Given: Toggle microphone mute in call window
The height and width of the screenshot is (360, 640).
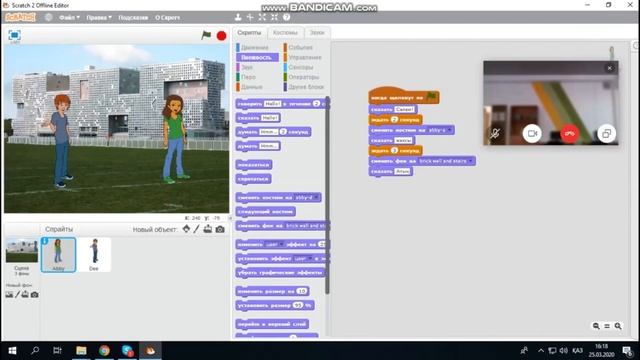Looking at the screenshot, I should click(x=495, y=133).
